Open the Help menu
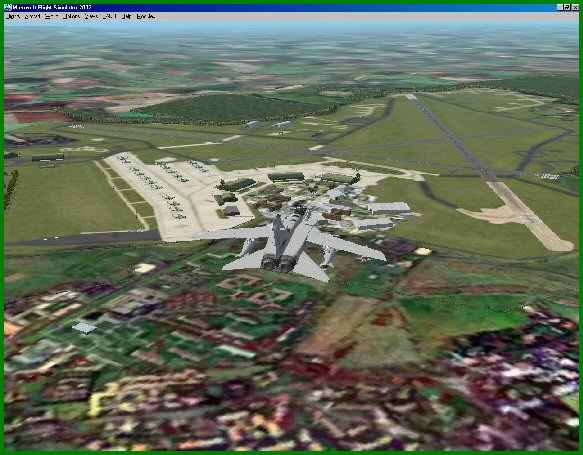The height and width of the screenshot is (455, 583). coord(126,16)
